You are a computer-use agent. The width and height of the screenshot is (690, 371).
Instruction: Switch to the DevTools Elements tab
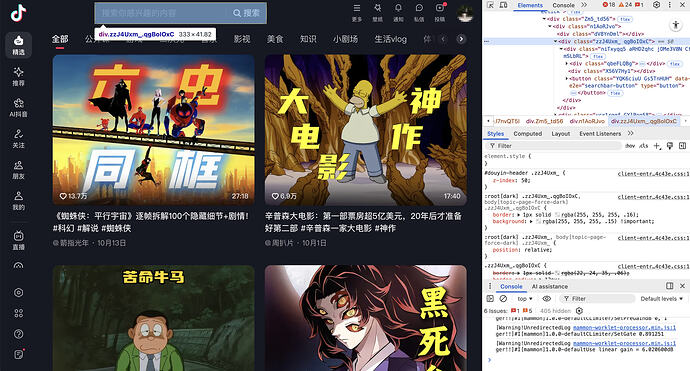(530, 5)
